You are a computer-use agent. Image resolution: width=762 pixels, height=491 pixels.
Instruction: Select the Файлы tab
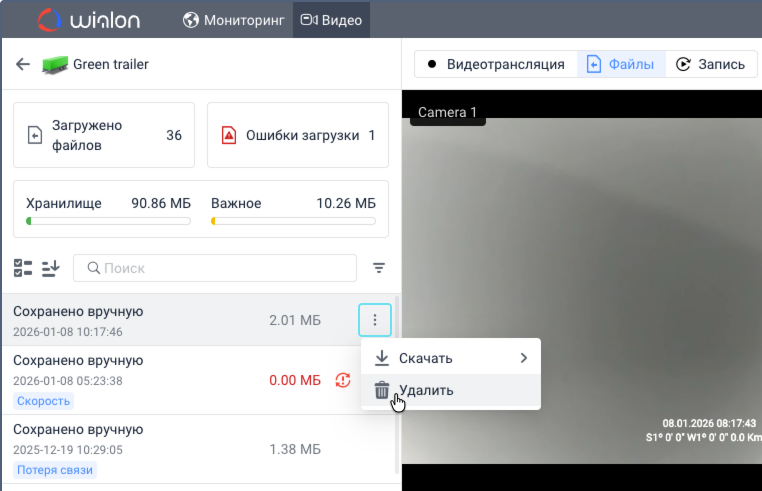pos(621,64)
